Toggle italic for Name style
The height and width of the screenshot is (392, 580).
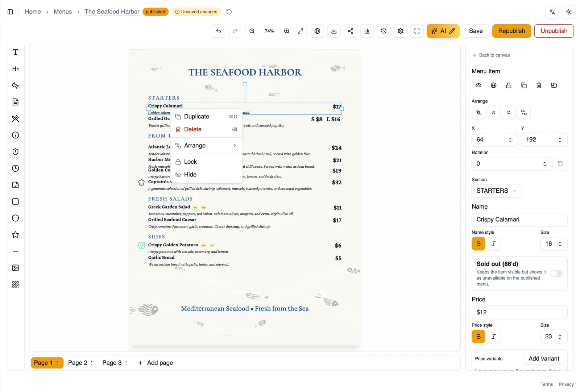[493, 244]
